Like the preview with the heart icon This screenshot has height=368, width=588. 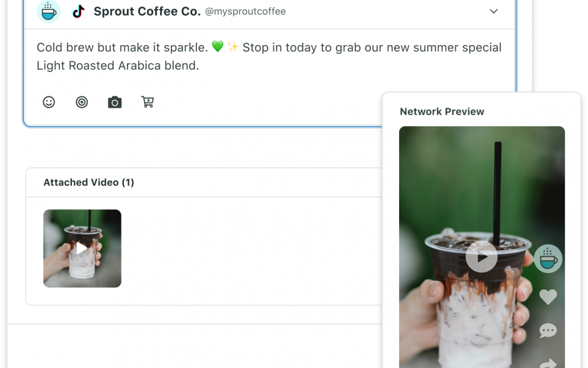(548, 297)
